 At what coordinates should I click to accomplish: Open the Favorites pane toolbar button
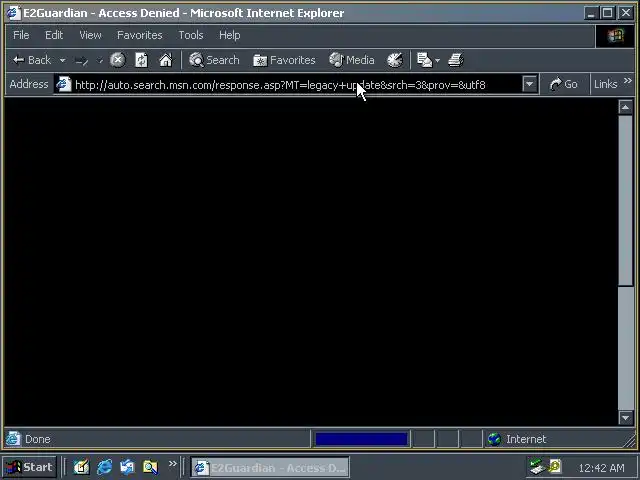click(284, 60)
